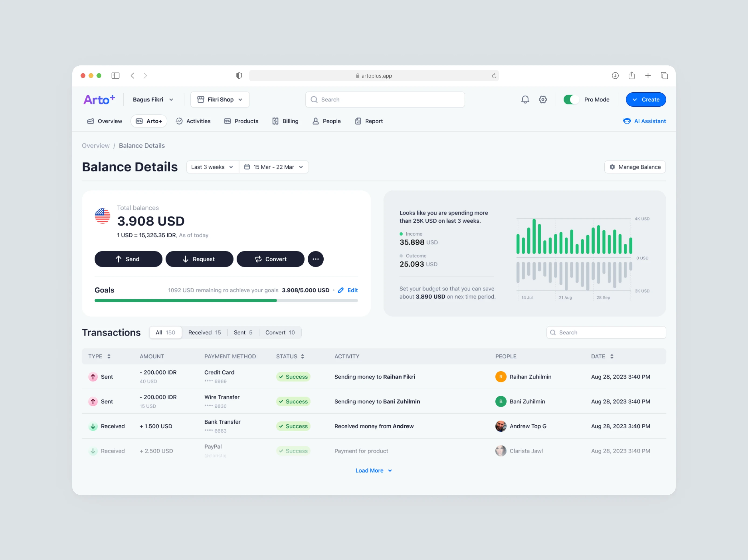Go back with browser back arrow

(133, 75)
